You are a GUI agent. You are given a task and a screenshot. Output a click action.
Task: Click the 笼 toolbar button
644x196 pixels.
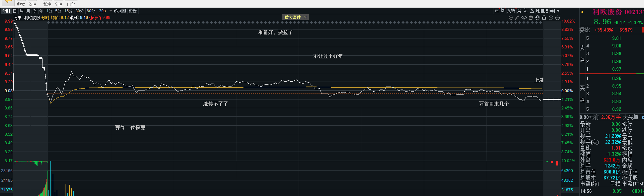[x=525, y=11]
